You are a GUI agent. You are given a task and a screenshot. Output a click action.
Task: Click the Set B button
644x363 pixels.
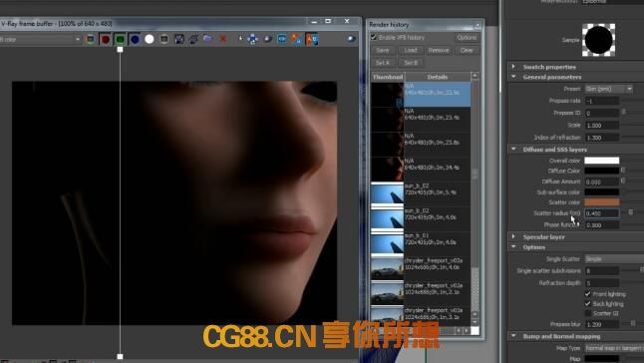click(x=411, y=63)
